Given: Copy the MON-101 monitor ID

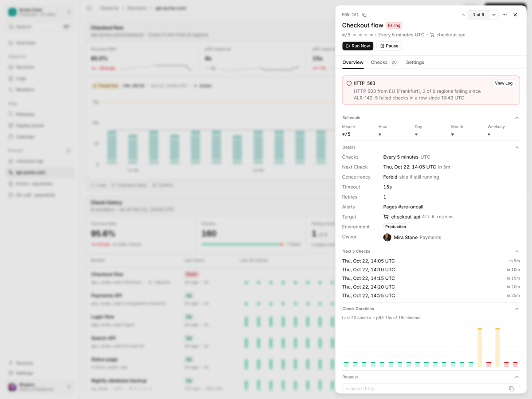Looking at the screenshot, I should pyautogui.click(x=364, y=15).
